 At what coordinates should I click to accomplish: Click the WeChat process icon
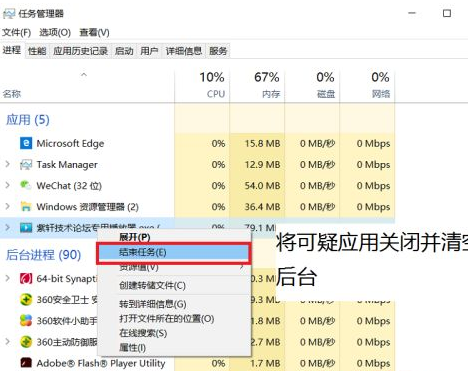pos(26,186)
